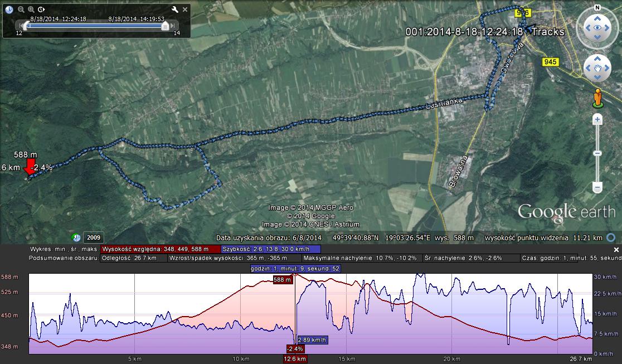622x364 pixels.
Task: Close the time slider panel
Action: tap(185, 9)
